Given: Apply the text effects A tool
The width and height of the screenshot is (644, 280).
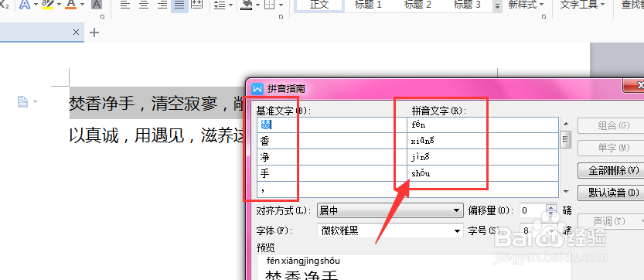Looking at the screenshot, I should coord(25,5).
